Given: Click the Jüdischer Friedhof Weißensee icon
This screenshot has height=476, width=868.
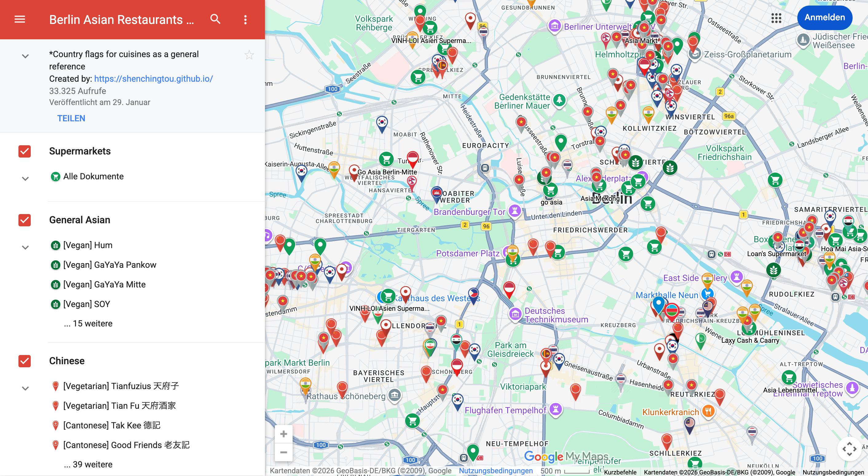Looking at the screenshot, I should click(x=803, y=40).
